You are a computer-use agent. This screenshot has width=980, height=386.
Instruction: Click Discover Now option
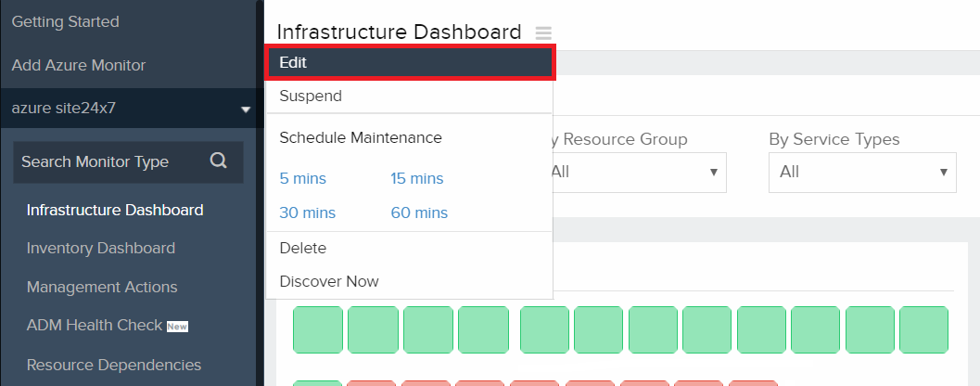click(x=329, y=281)
